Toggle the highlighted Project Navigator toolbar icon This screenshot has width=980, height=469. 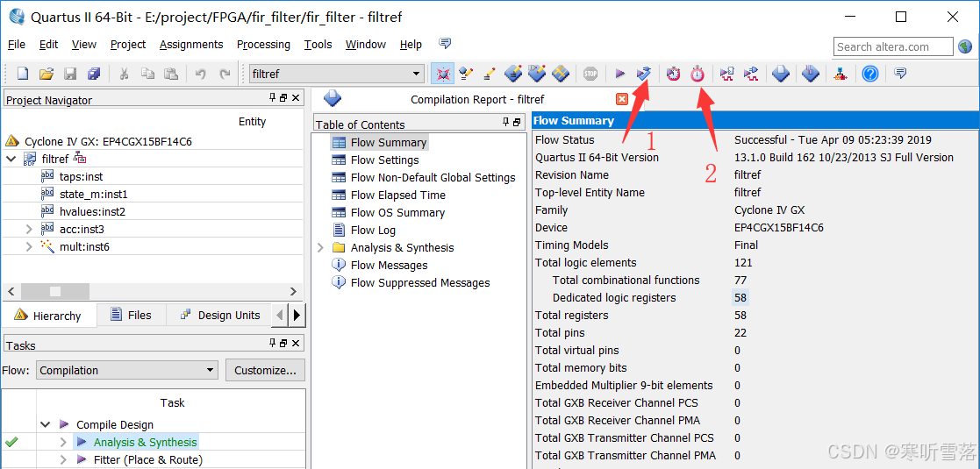pos(442,74)
